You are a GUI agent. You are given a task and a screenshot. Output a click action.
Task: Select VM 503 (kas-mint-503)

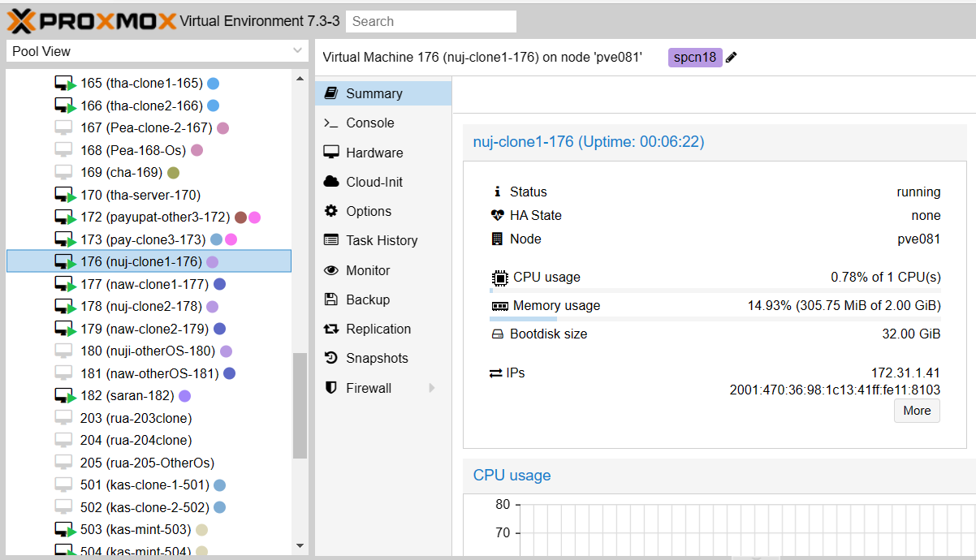click(149, 529)
